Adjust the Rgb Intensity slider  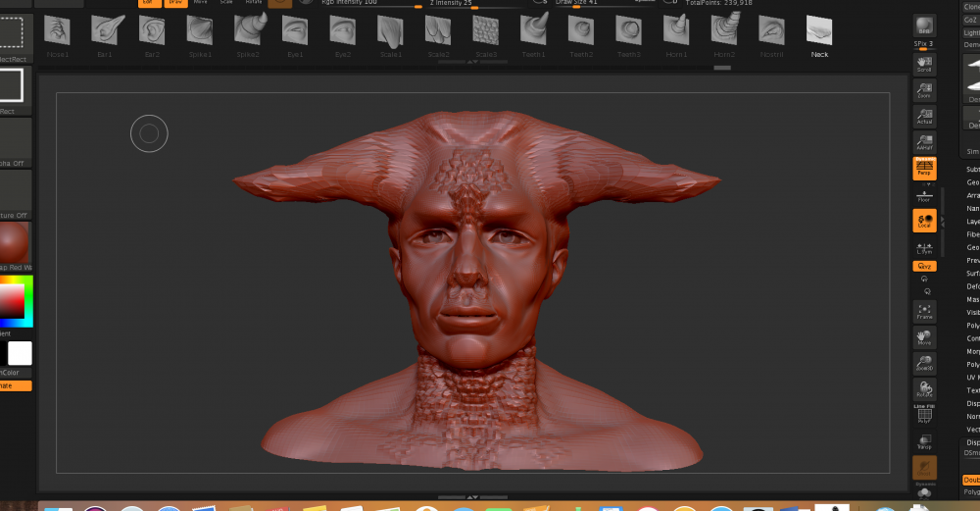(x=371, y=4)
